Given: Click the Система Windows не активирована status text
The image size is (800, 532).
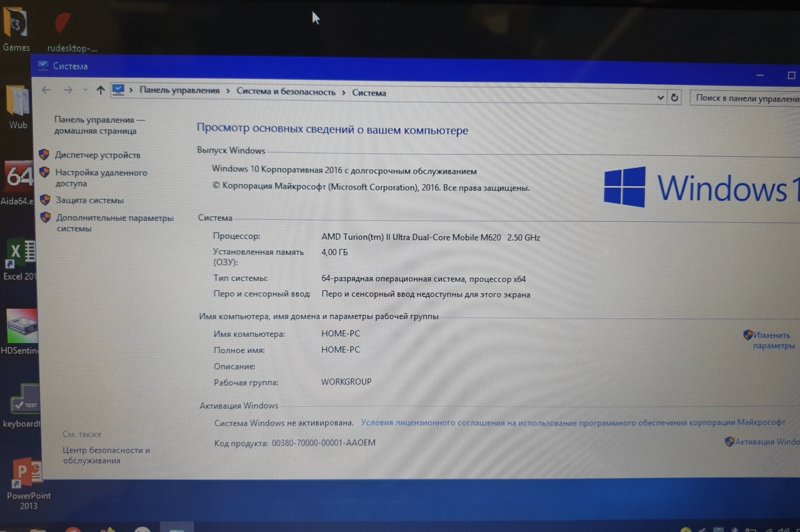Looking at the screenshot, I should [284, 423].
